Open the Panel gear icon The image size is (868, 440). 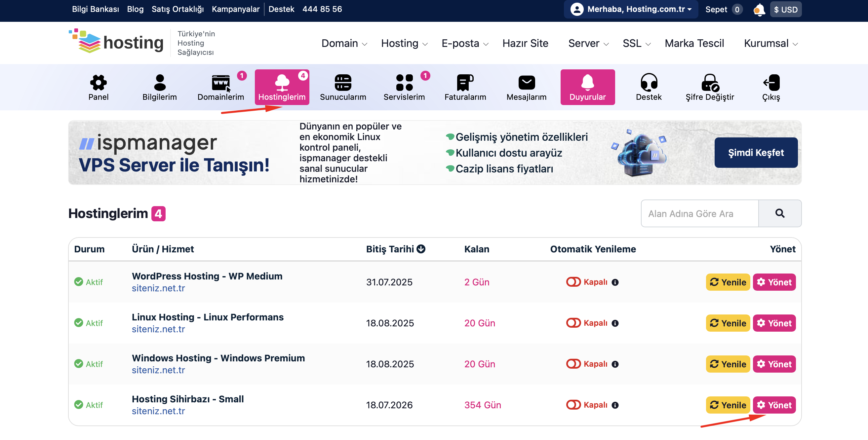point(98,83)
